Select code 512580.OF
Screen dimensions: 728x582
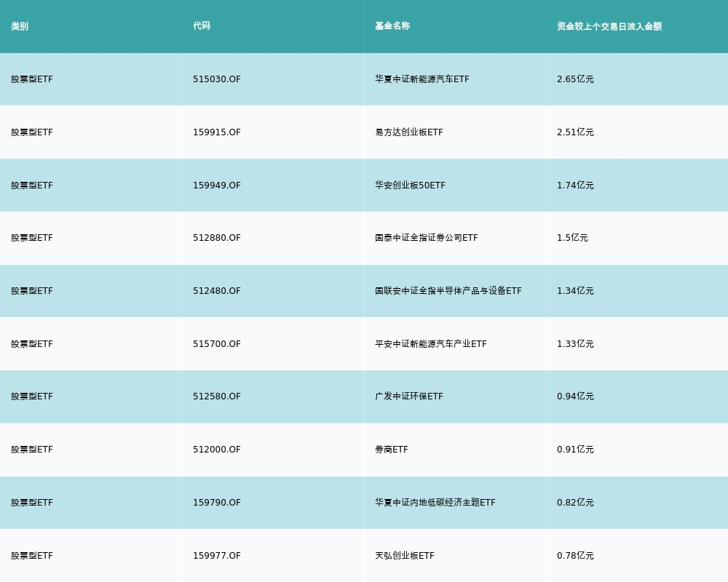[217, 396]
